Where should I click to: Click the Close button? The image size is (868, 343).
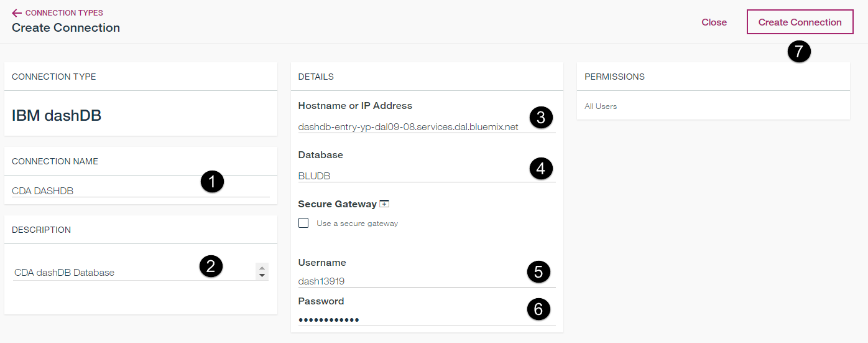coord(714,22)
